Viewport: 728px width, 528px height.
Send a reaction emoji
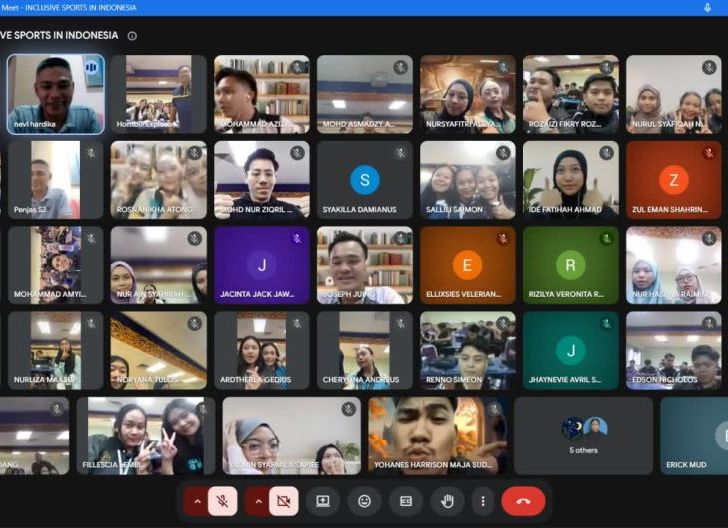pos(364,501)
